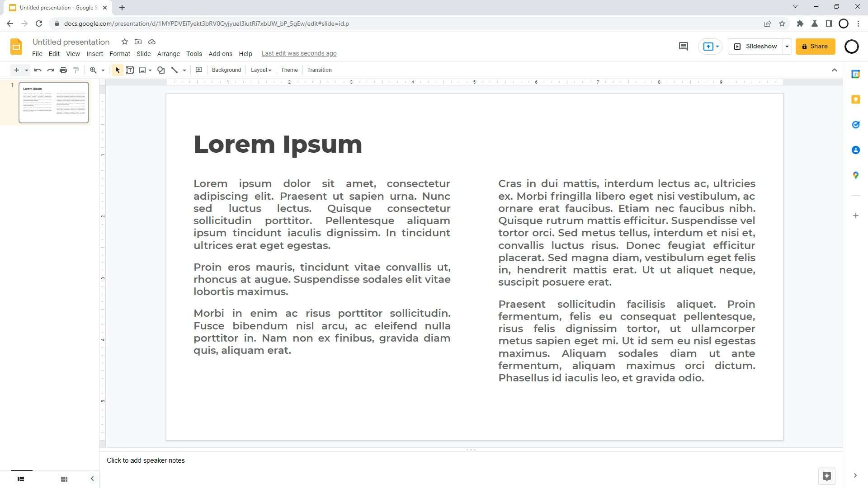Click the Background button on toolbar

click(x=227, y=70)
